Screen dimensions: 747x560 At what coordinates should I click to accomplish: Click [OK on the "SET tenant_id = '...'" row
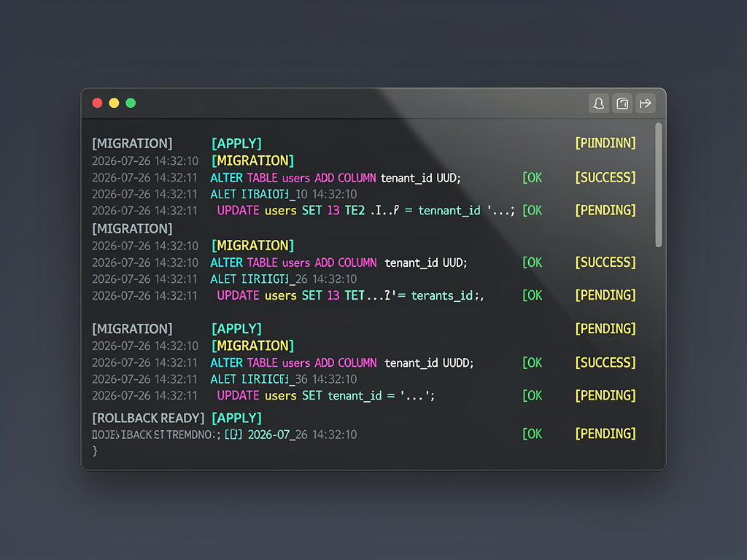(532, 396)
